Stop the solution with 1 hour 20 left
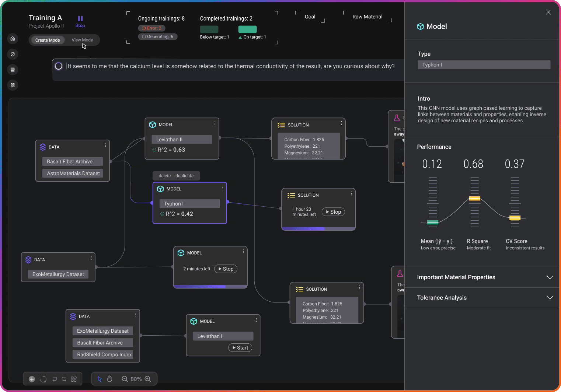Screen dimensions: 561x392 [x=333, y=212]
